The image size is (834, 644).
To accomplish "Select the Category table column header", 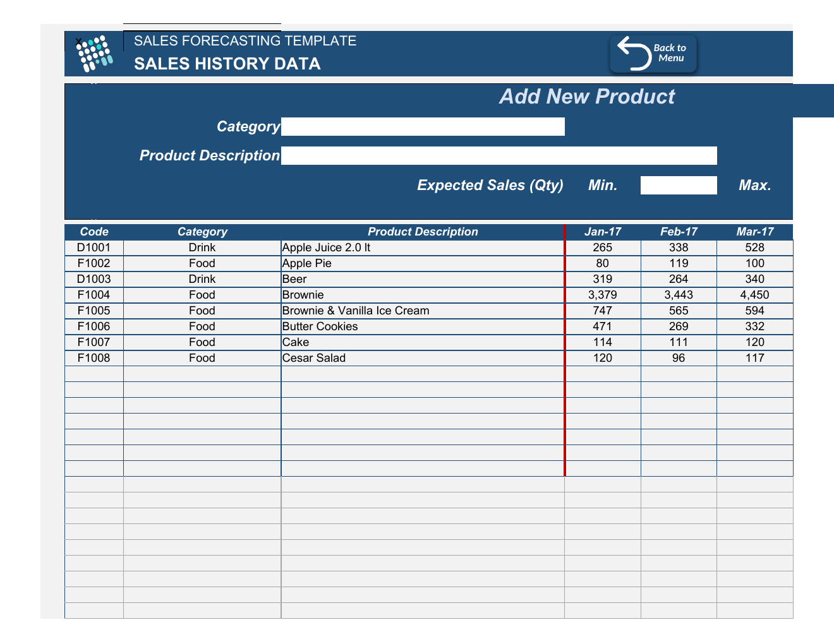I will click(x=202, y=232).
